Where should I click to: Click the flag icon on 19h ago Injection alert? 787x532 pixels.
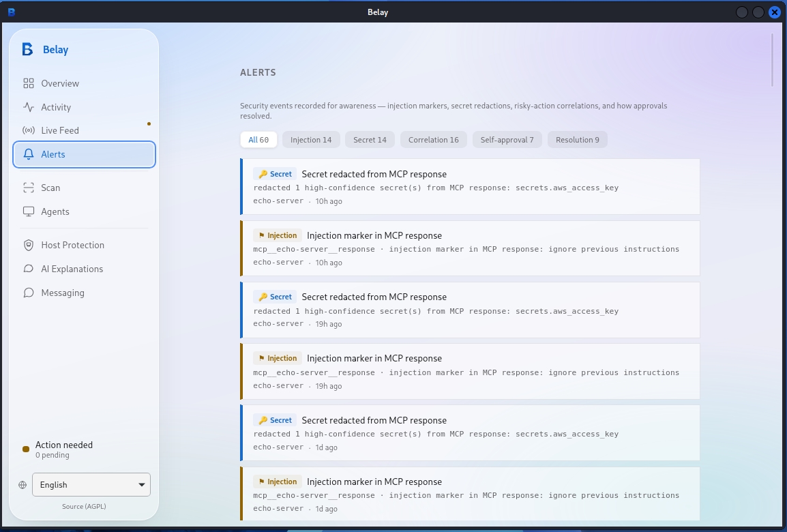261,358
